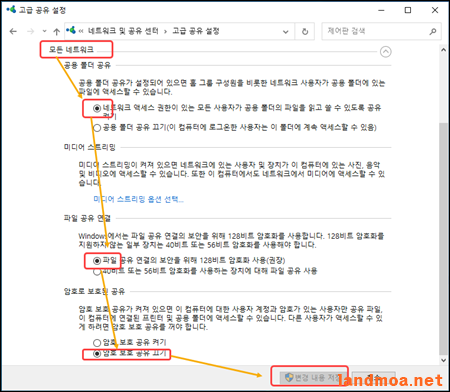Click the window title bar app icon
450x392 pixels.
(11, 9)
